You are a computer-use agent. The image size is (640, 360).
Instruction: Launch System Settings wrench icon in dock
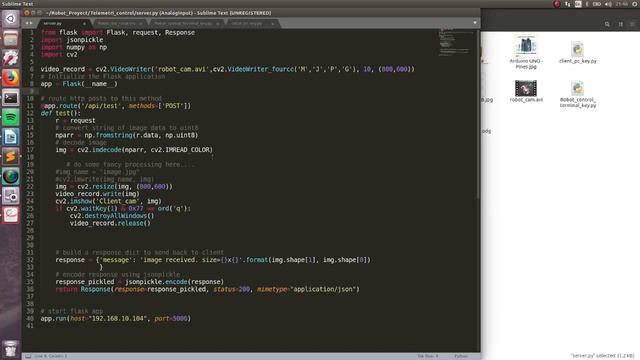[x=11, y=58]
